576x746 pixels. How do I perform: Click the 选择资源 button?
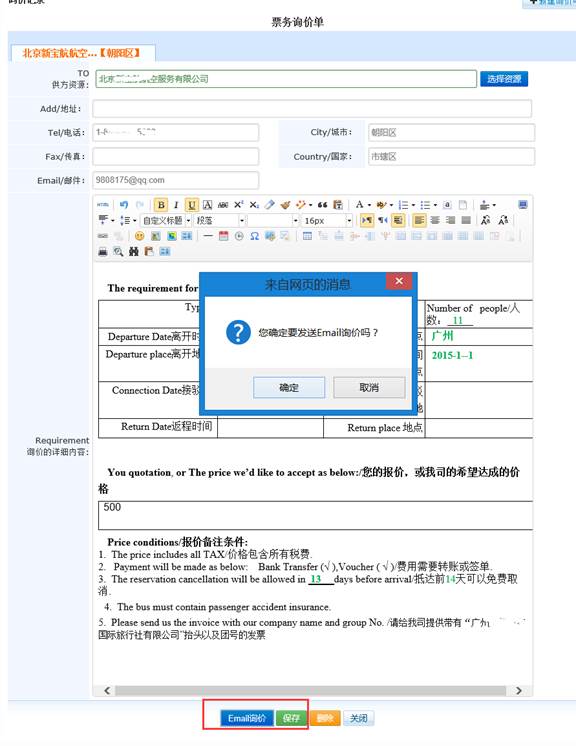point(504,79)
